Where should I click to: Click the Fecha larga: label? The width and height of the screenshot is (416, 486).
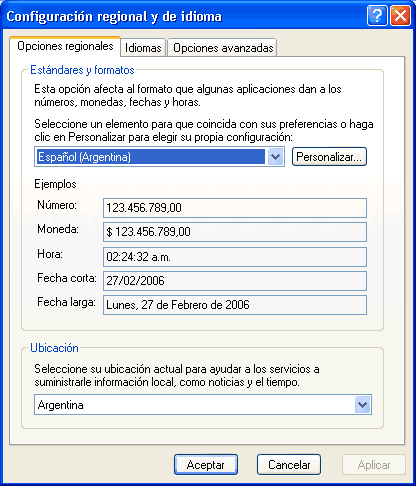tap(66, 302)
